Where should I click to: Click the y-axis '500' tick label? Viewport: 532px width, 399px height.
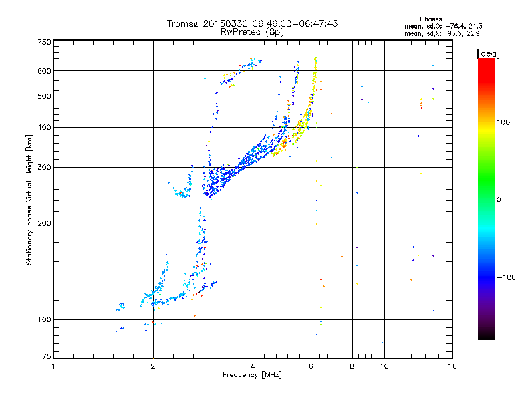click(x=44, y=96)
